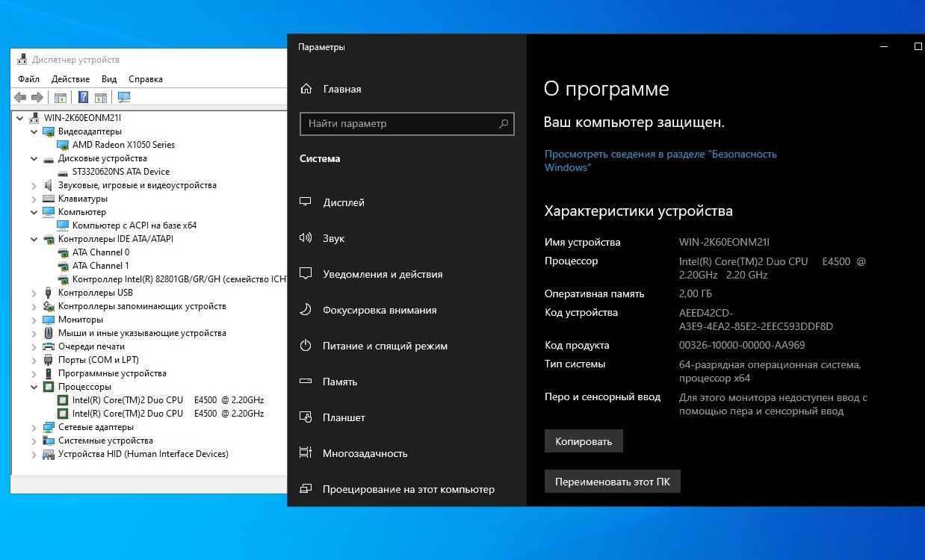Image resolution: width=925 pixels, height=560 pixels.
Task: Collapse the Компьютер node in device tree
Action: click(x=34, y=212)
